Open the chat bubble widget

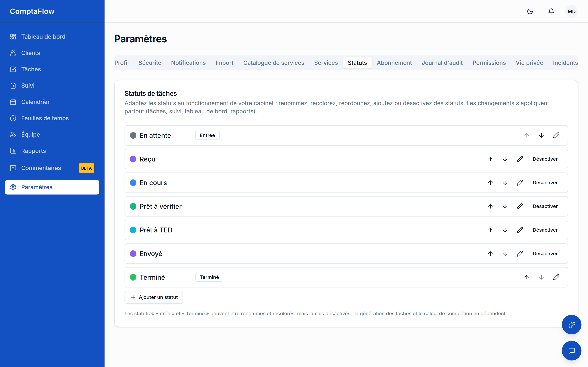(571, 351)
